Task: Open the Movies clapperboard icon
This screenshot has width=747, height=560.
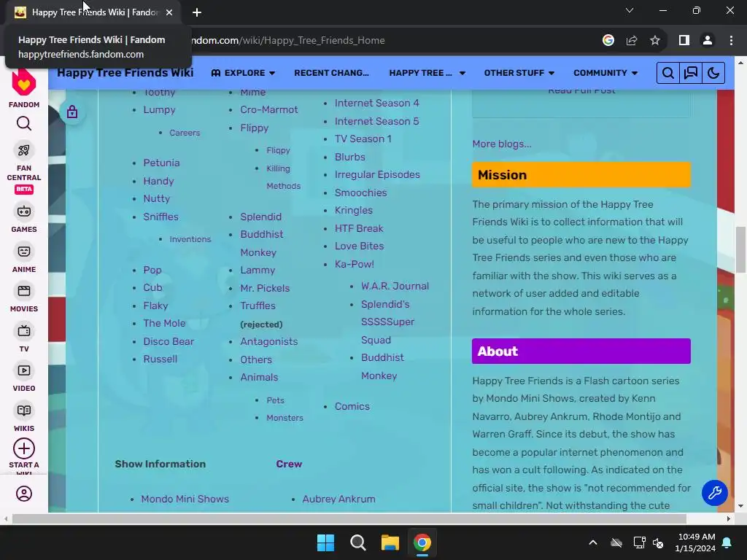Action: click(x=24, y=291)
